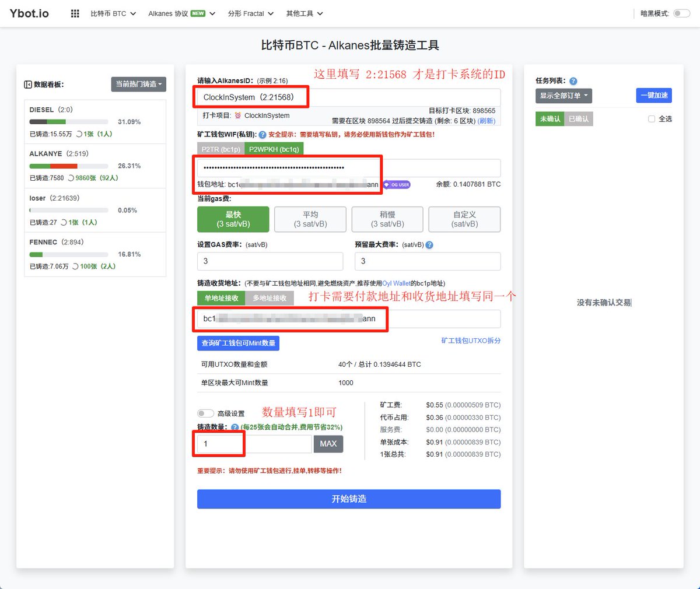Click the help icon beside 铸造数量
Image resolution: width=700 pixels, height=589 pixels.
click(235, 427)
